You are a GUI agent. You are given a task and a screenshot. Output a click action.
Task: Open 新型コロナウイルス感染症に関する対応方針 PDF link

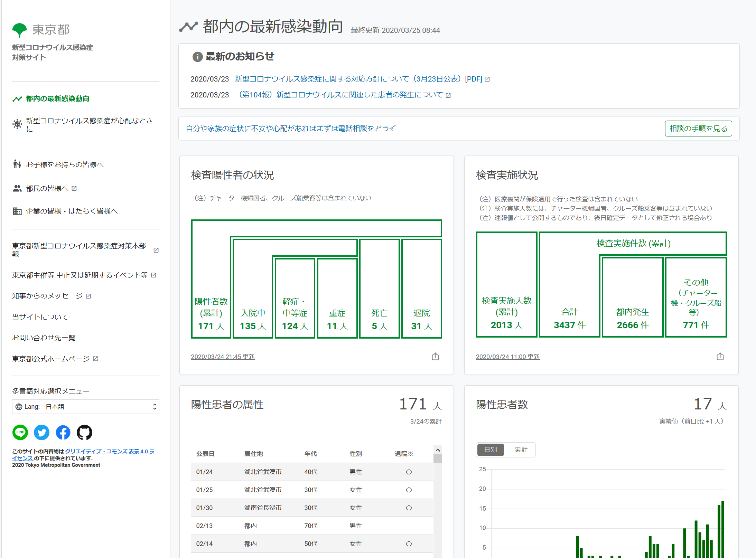pyautogui.click(x=358, y=79)
